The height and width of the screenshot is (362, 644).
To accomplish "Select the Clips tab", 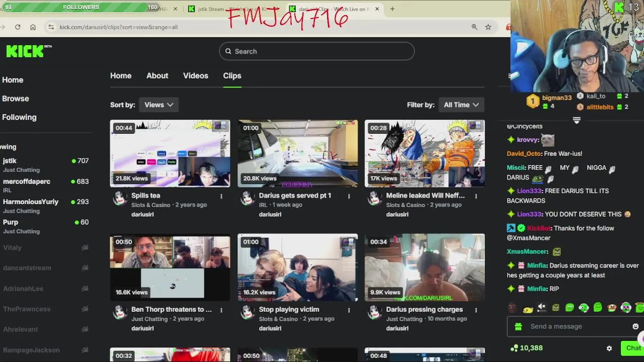I will (x=232, y=75).
